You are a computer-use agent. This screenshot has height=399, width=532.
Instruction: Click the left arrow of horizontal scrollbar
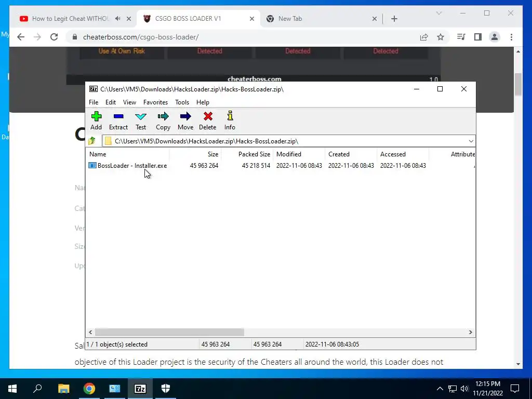coord(90,332)
